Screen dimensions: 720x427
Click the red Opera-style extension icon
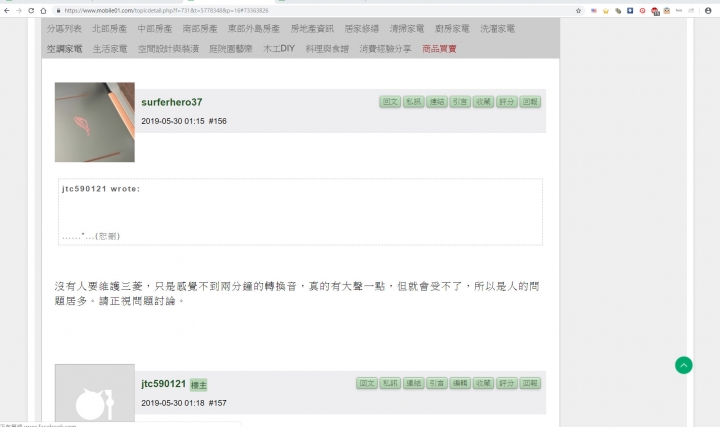pos(642,11)
